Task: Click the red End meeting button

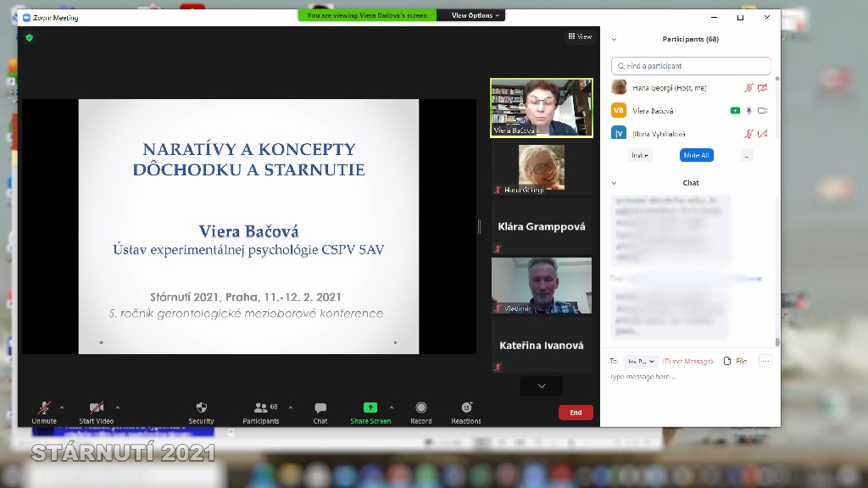Action: pos(576,413)
